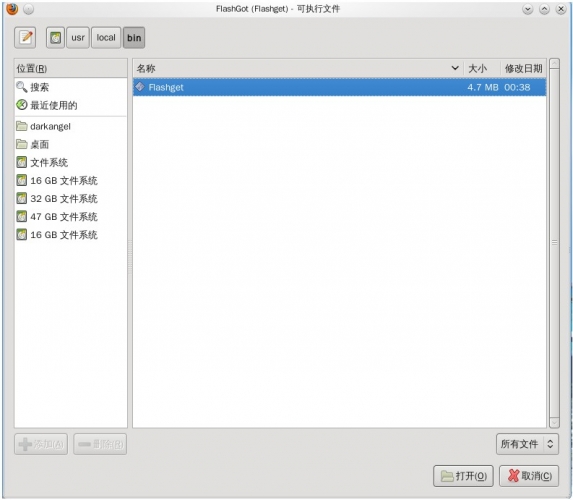Sort files by 大小 column

482,68
